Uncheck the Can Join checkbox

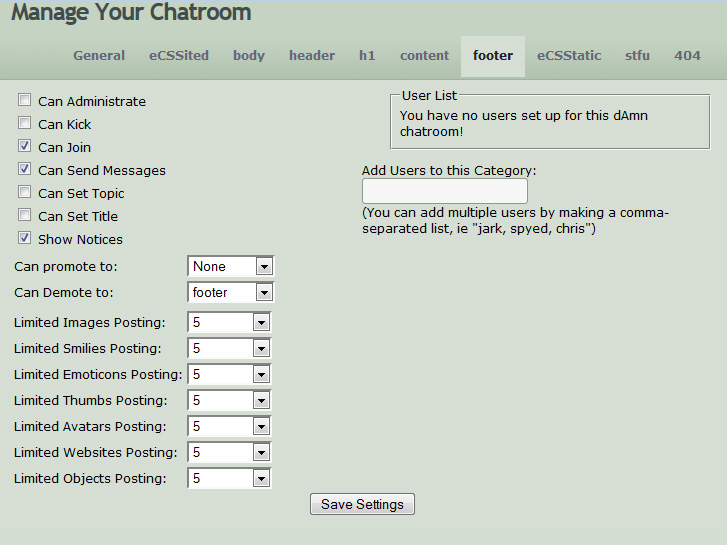pos(25,146)
